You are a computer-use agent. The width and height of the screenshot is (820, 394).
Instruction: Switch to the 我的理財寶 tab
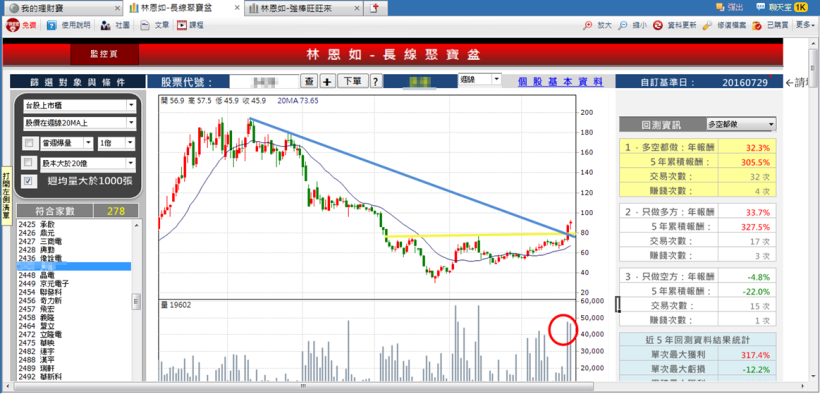[64, 8]
